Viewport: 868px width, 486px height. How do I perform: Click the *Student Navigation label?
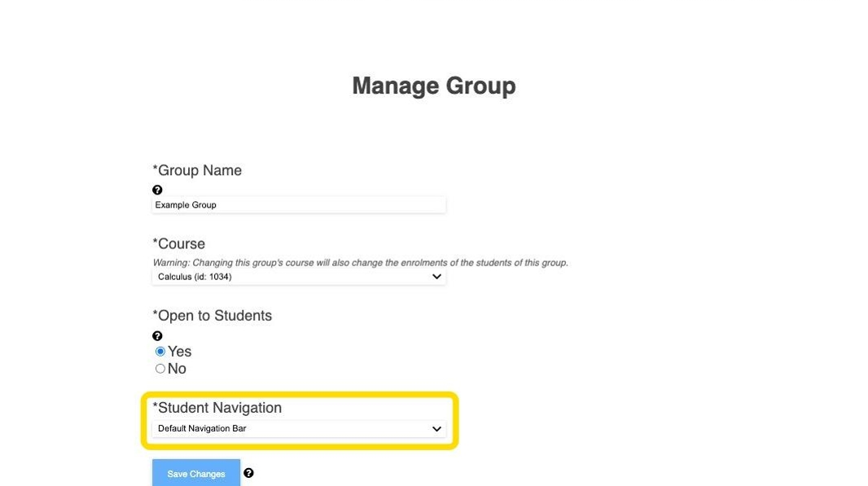[217, 408]
